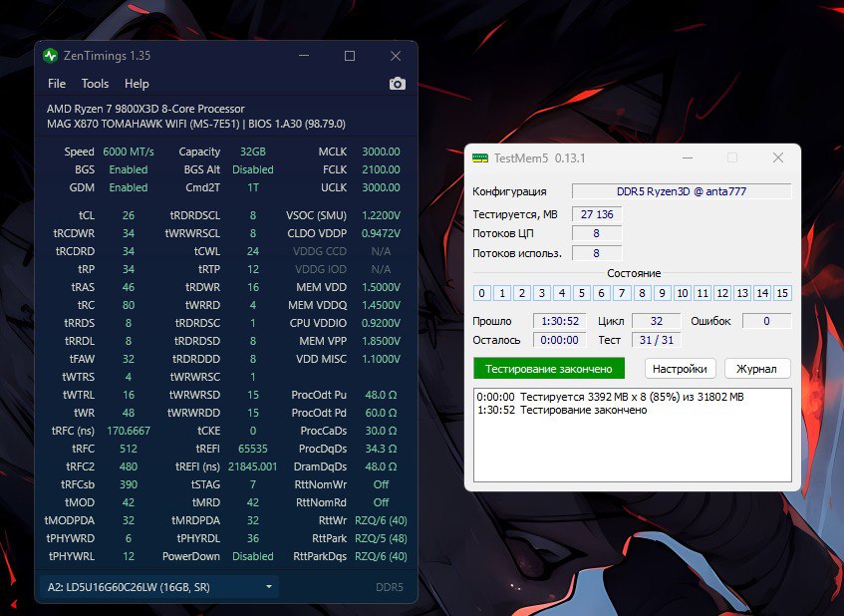Click the GDM value Enabled
The width and height of the screenshot is (844, 616).
(129, 187)
